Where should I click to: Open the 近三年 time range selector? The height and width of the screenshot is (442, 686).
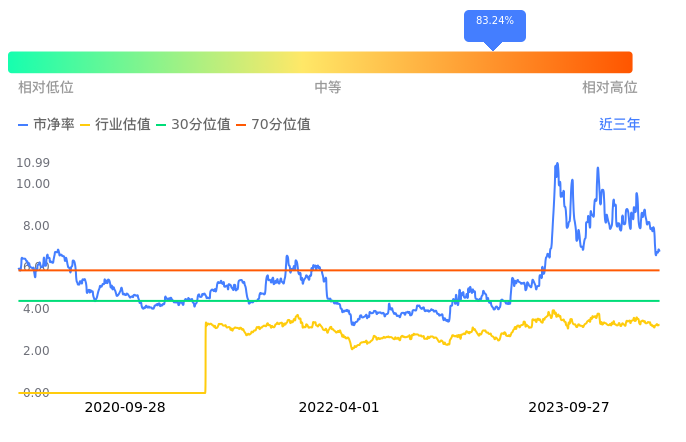pos(619,125)
